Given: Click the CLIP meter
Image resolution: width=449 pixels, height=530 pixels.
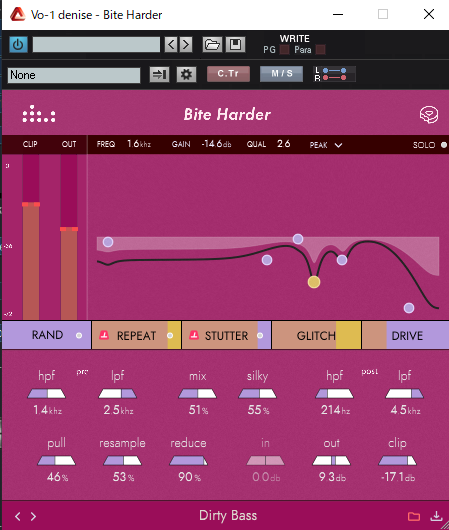Looking at the screenshot, I should (x=31, y=237).
